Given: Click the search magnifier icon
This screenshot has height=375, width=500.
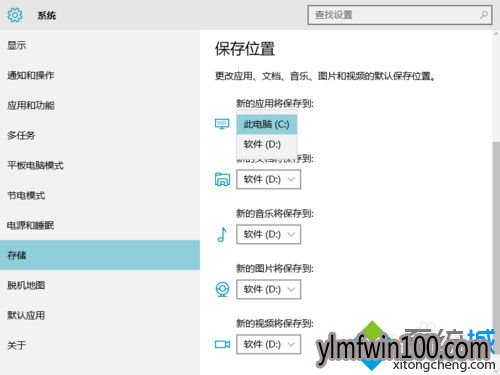Looking at the screenshot, I should point(484,15).
